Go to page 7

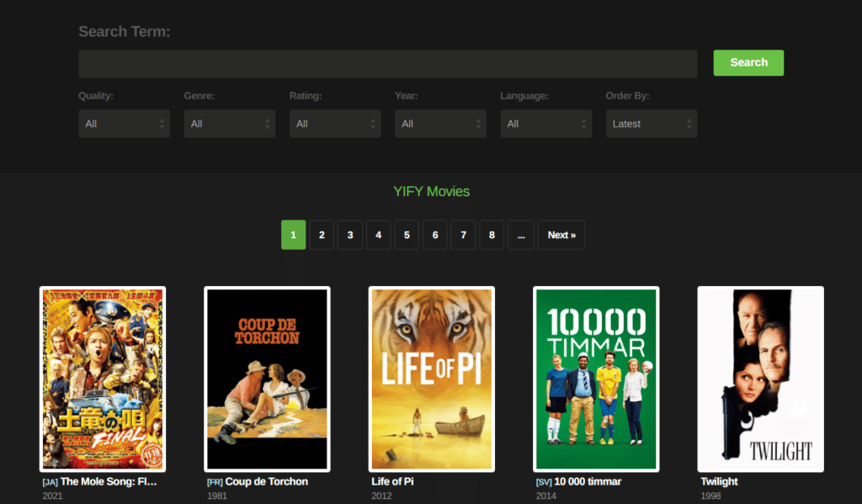464,235
